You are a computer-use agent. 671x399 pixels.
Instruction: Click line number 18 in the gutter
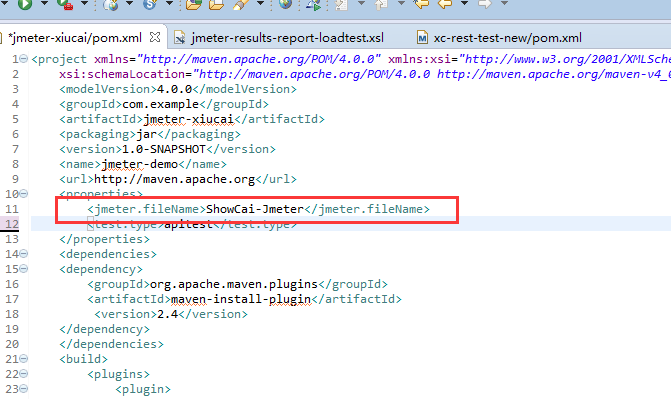(12, 314)
